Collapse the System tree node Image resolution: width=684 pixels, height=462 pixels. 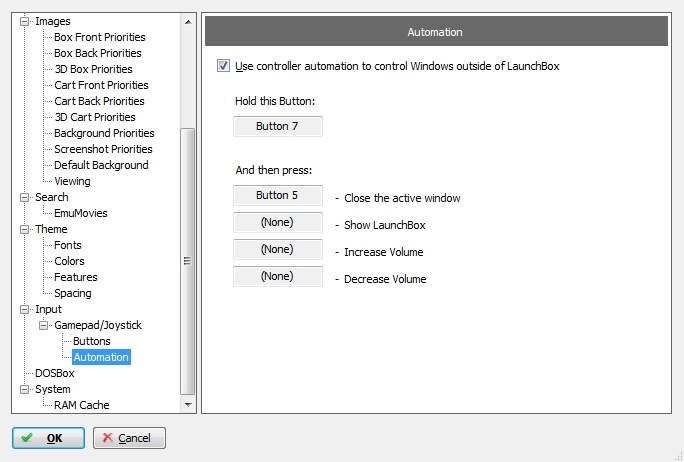25,389
